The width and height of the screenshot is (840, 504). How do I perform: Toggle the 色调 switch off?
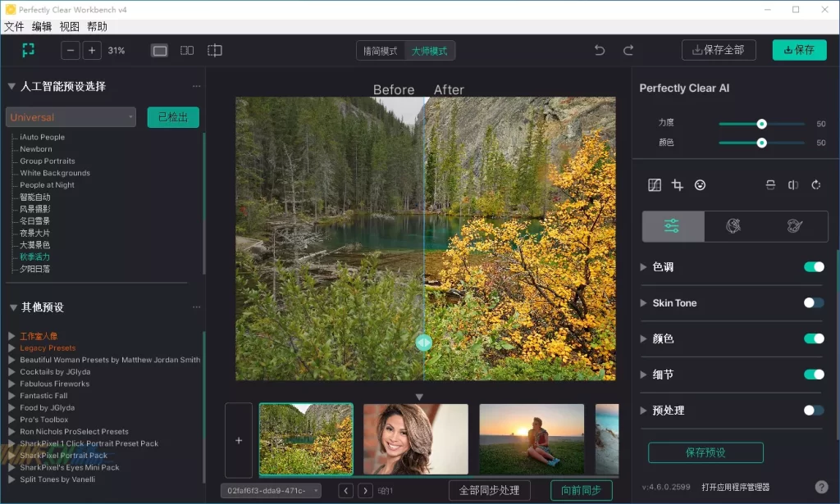(814, 267)
